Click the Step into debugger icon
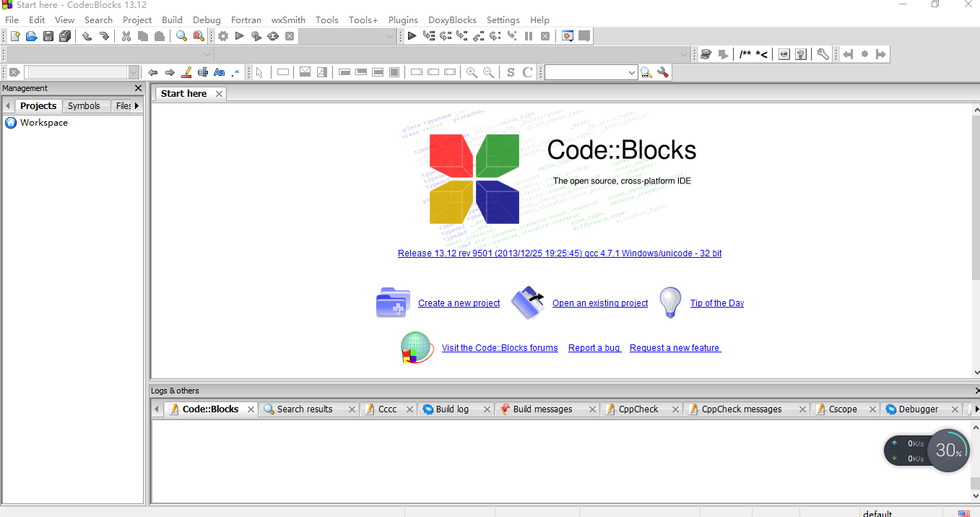Viewport: 980px width, 517px height. (x=462, y=36)
